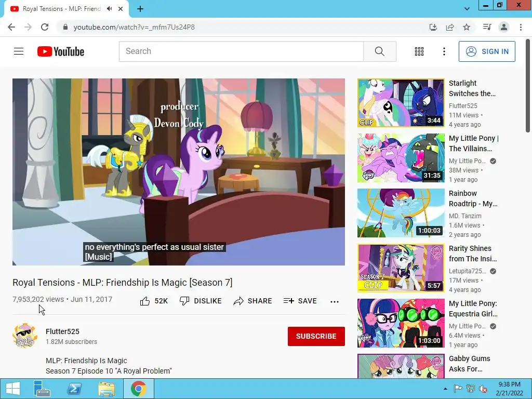Open the Starlight Switches the… title
This screenshot has width=532, height=399.
[472, 88]
